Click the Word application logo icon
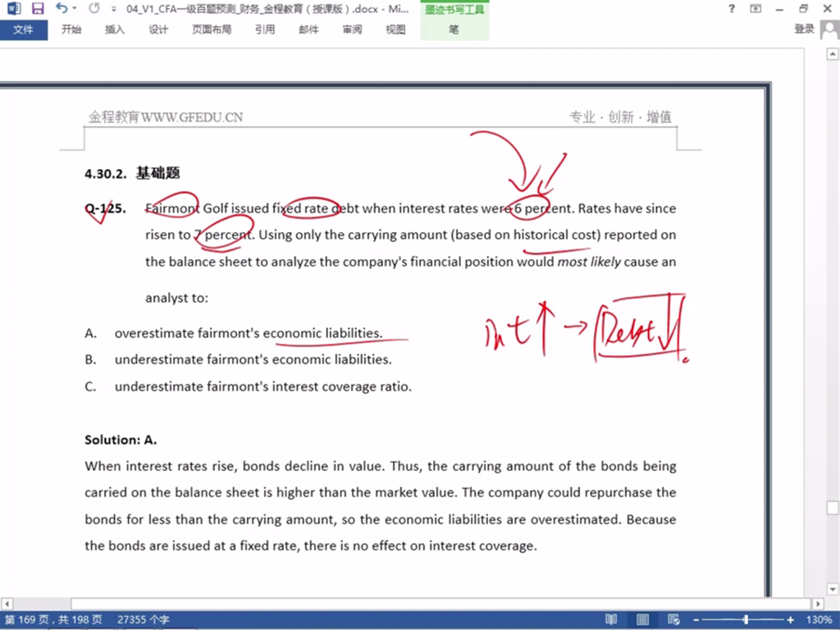Screen dimensions: 840x630 click(x=13, y=8)
